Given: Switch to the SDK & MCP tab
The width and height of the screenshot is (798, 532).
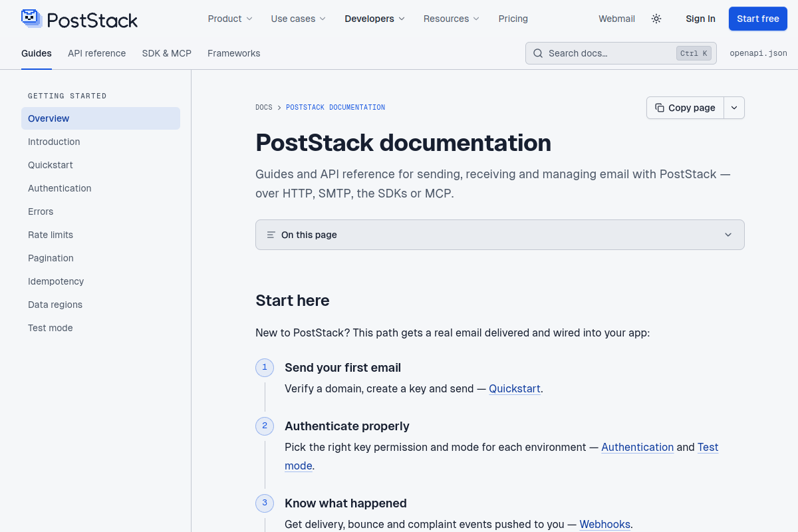Looking at the screenshot, I should (x=167, y=53).
